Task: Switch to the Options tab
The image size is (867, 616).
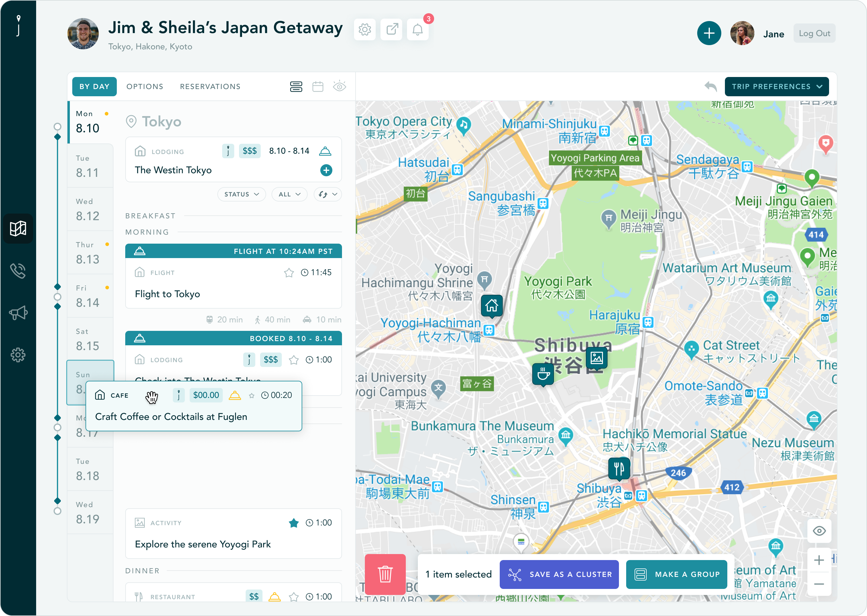Action: pos(144,87)
